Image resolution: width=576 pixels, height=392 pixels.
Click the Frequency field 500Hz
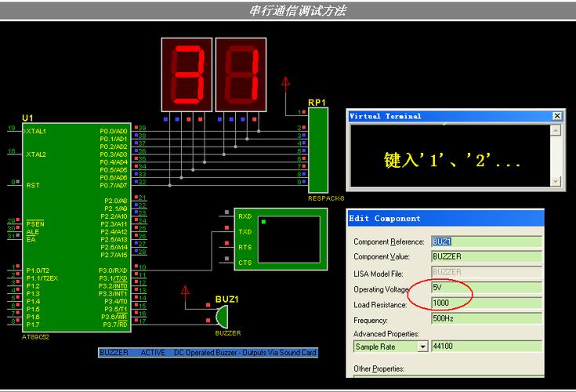point(487,318)
